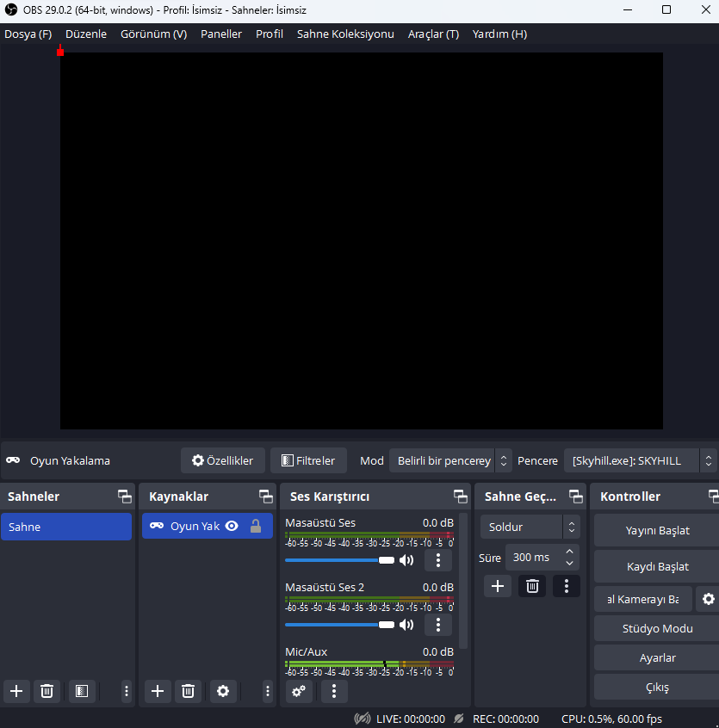Click Kaydı Başlat button
Image resolution: width=719 pixels, height=728 pixels.
point(657,566)
